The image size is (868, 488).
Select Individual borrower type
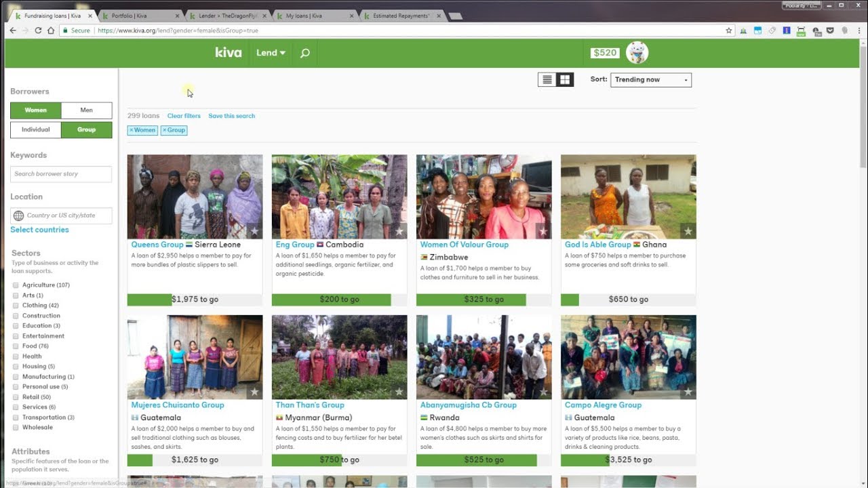tap(36, 129)
